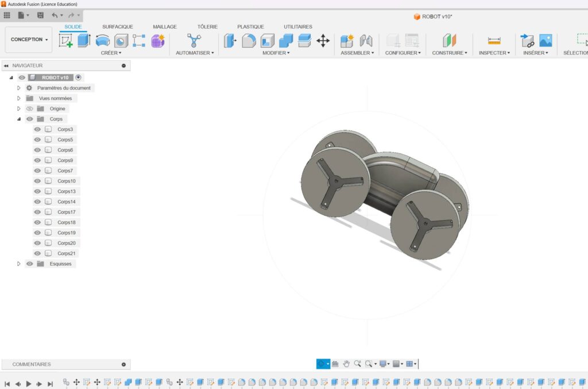Select the Measure tool

coord(494,41)
